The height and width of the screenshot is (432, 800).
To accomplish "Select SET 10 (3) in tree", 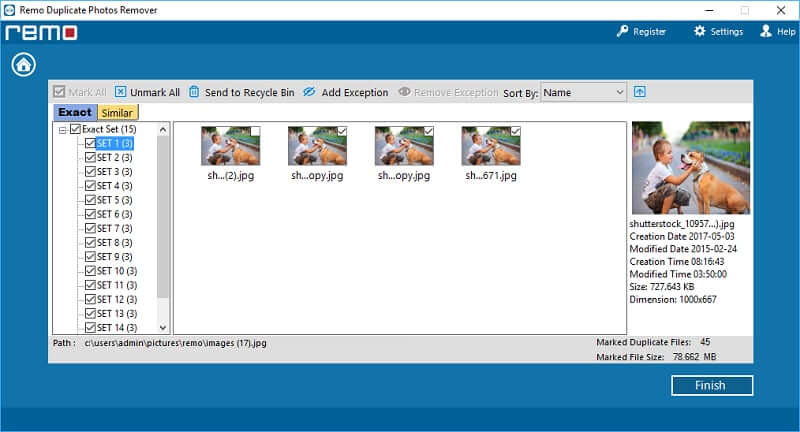I will [116, 271].
